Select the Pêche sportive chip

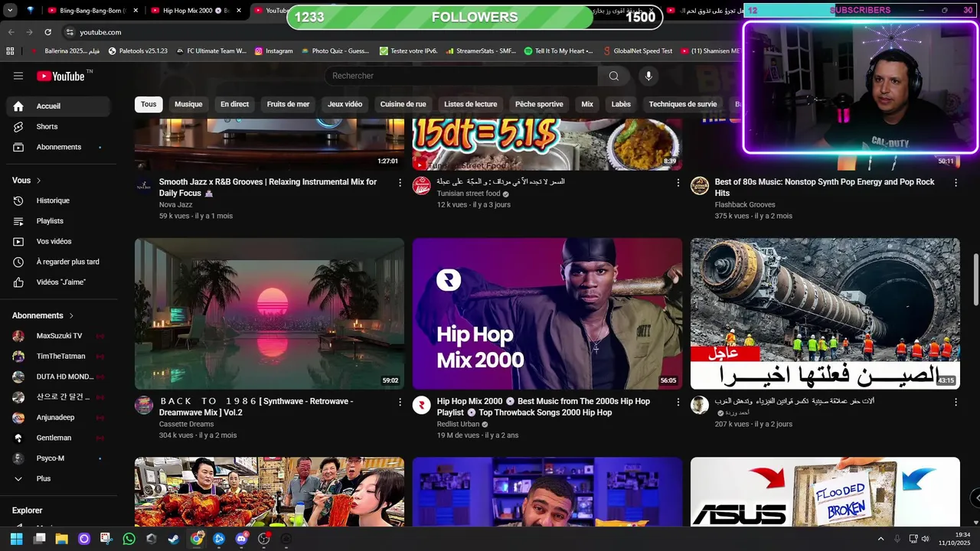pos(539,104)
